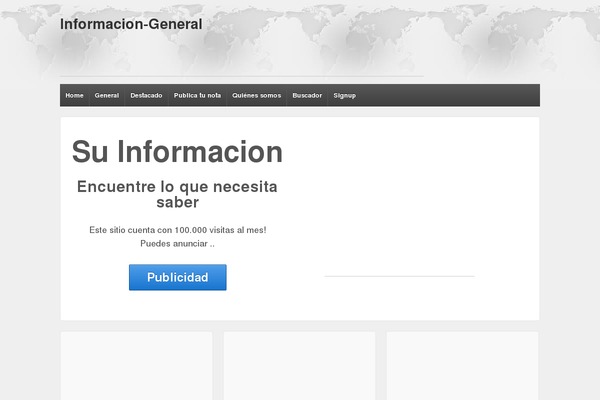Open the General menu item

(107, 95)
